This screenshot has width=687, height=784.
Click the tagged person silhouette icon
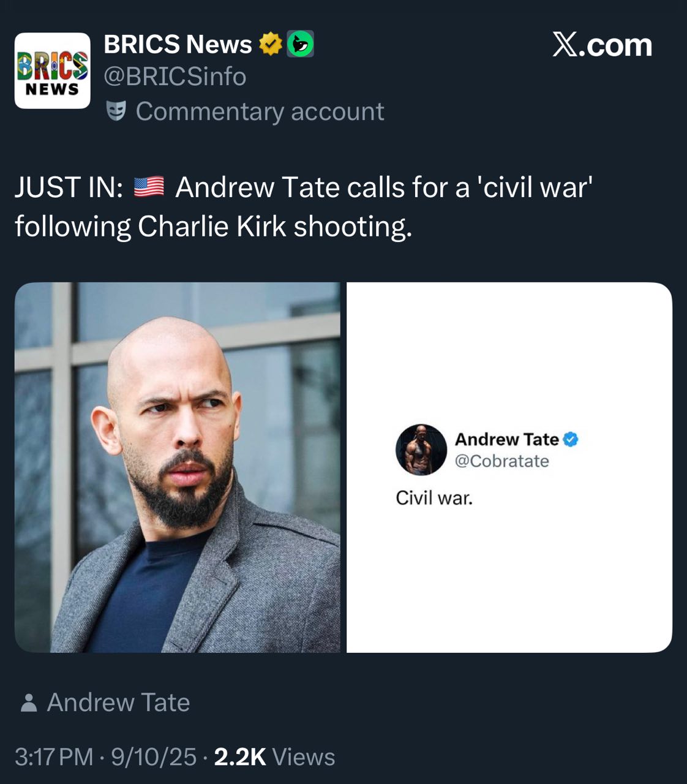28,703
